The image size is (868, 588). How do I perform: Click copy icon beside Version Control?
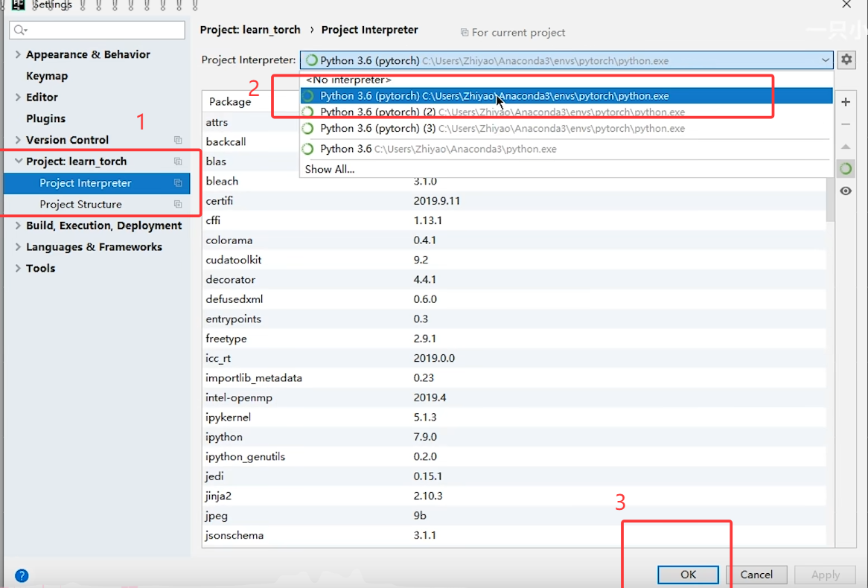tap(178, 140)
